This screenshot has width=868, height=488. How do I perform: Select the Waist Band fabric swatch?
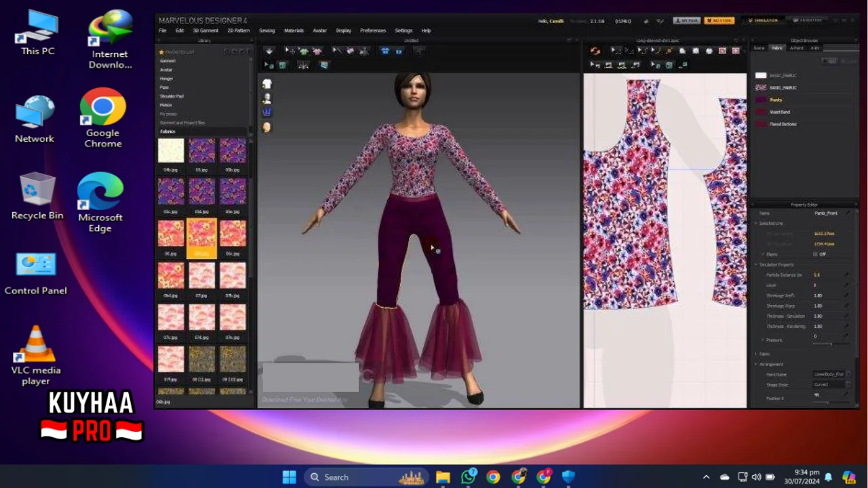click(761, 112)
